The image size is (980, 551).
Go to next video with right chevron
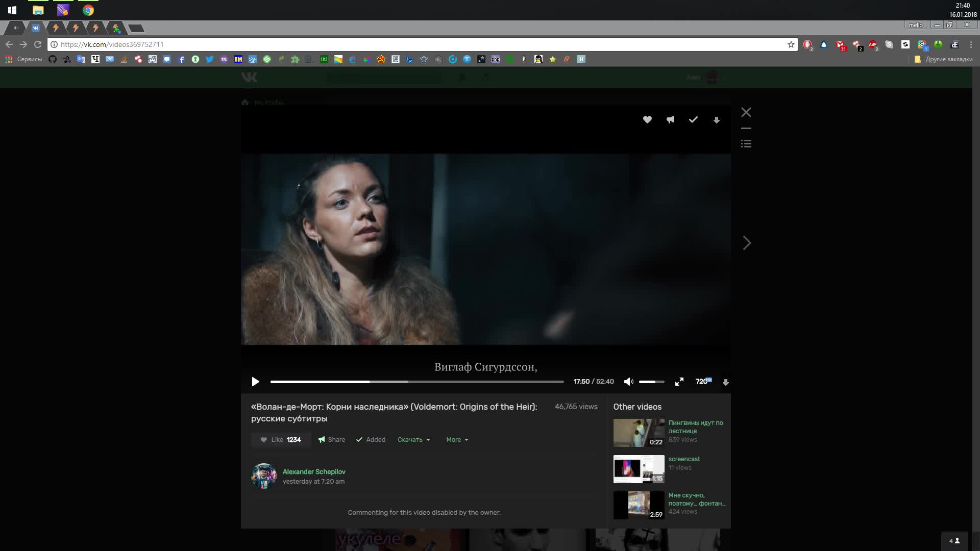(747, 243)
